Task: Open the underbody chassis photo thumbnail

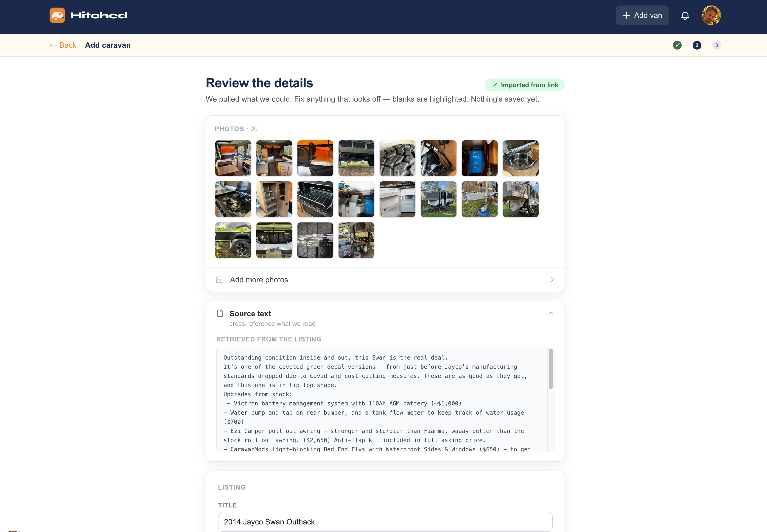Action: (x=356, y=158)
